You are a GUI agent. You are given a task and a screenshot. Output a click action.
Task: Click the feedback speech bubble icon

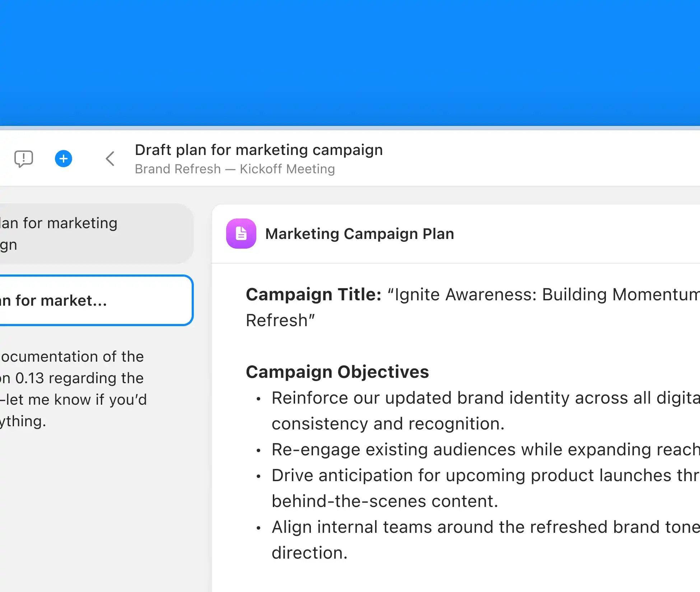24,159
